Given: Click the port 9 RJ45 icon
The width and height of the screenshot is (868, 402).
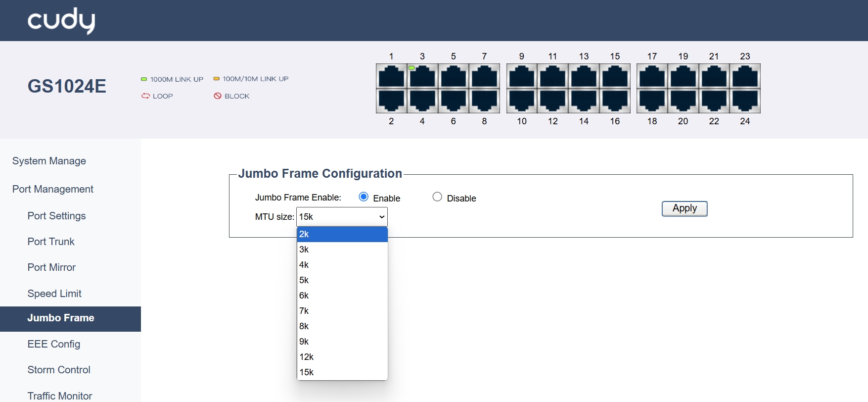Looking at the screenshot, I should [x=522, y=76].
